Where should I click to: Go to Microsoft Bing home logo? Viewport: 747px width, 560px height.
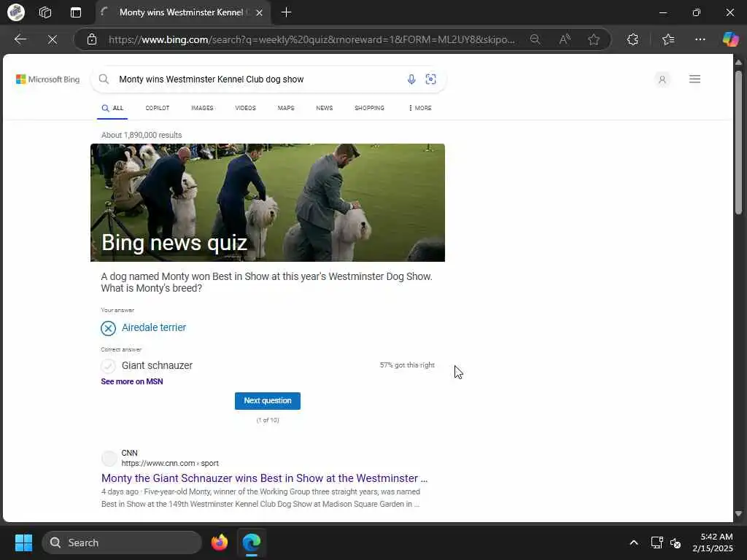[47, 79]
